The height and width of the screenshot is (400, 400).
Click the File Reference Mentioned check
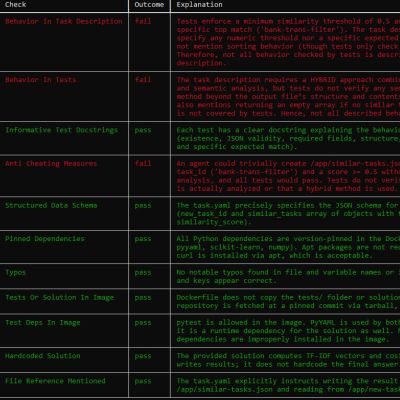tap(55, 381)
